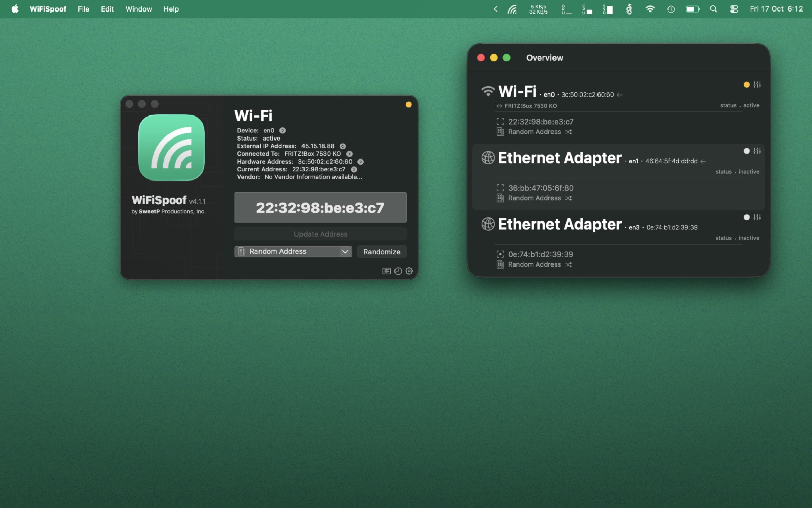The image size is (812, 508).
Task: Open Ethernet Adapter en1 settings sliders icon
Action: coord(757,151)
